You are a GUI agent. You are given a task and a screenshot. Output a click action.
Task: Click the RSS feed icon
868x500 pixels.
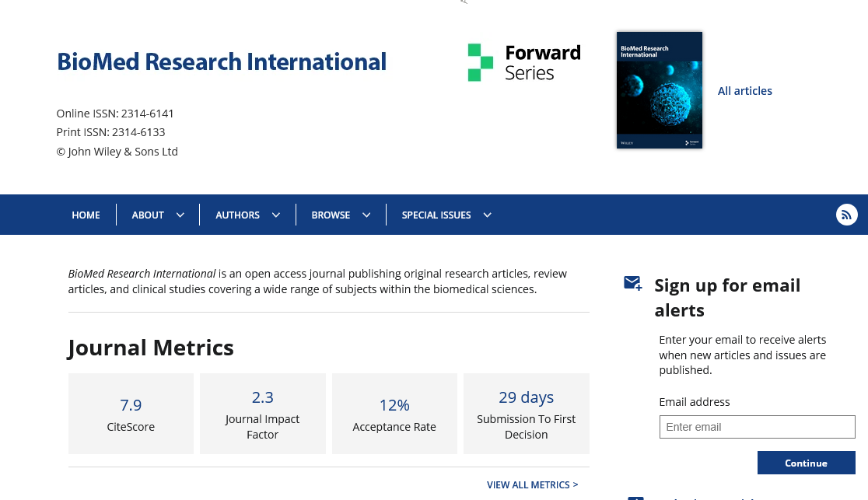pyautogui.click(x=846, y=215)
